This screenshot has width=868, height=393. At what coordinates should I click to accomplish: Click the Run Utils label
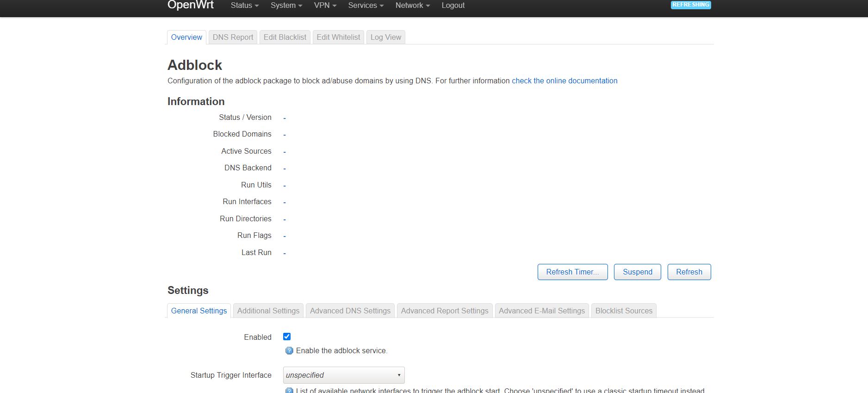[256, 185]
